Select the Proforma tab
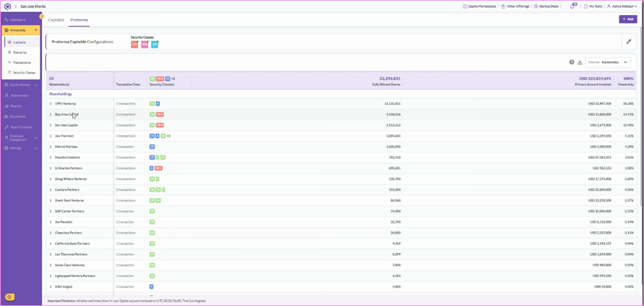644x306 pixels. point(79,20)
